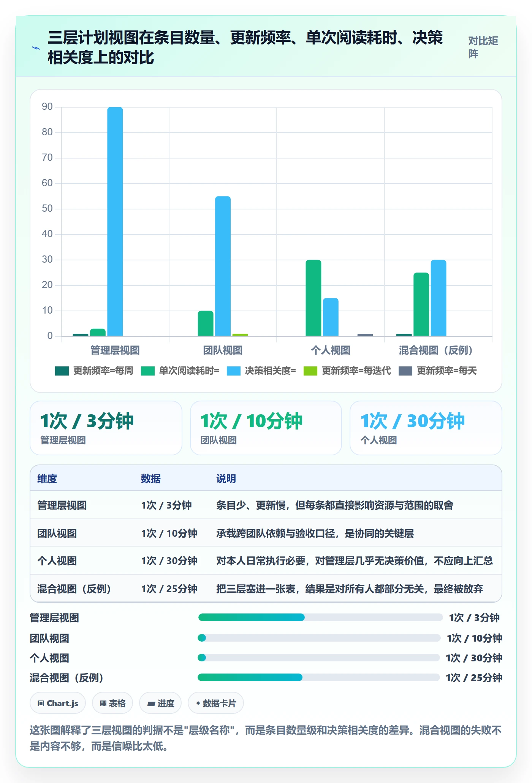532x783 pixels.
Task: Select the 表格 tag chip
Action: click(112, 703)
